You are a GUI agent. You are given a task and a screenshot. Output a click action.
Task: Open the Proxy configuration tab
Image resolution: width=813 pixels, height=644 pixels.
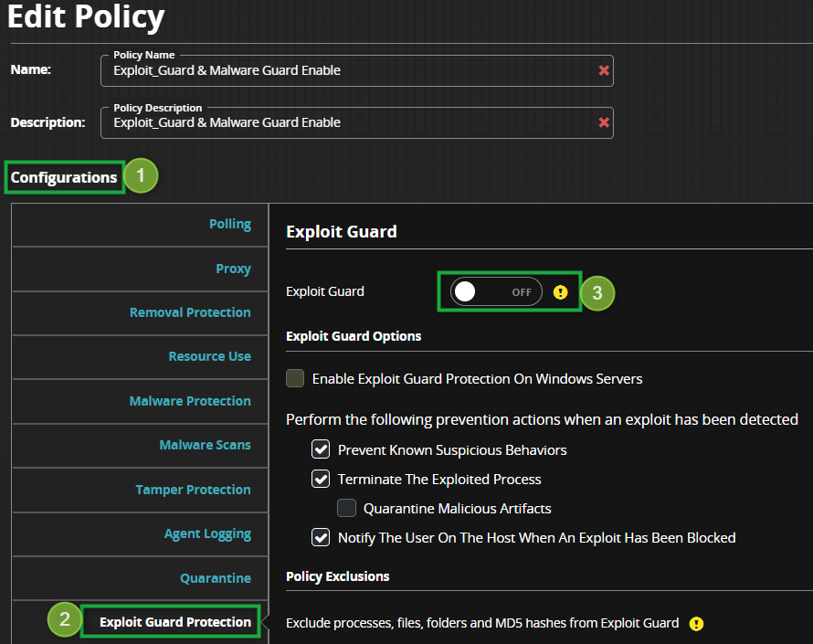(233, 269)
